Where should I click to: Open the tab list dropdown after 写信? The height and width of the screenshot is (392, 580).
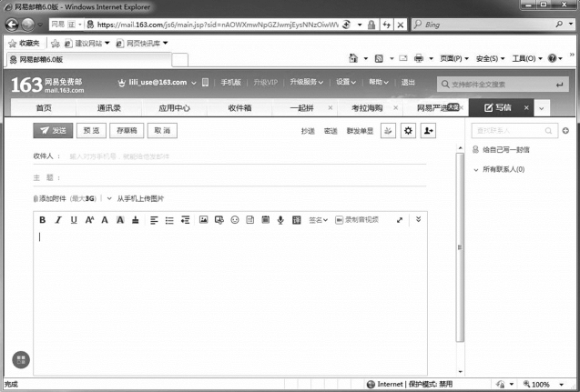coord(542,108)
